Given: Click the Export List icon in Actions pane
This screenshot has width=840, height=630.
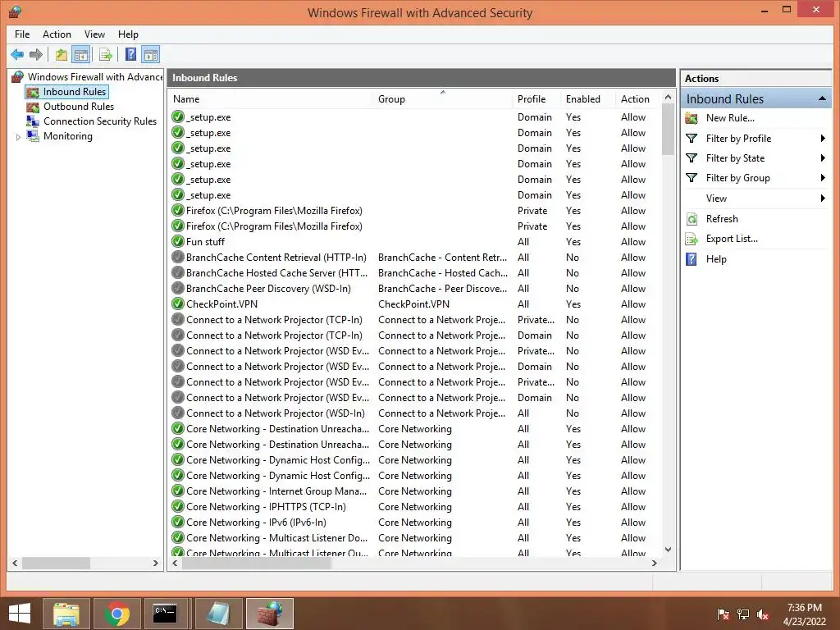Looking at the screenshot, I should coord(692,239).
